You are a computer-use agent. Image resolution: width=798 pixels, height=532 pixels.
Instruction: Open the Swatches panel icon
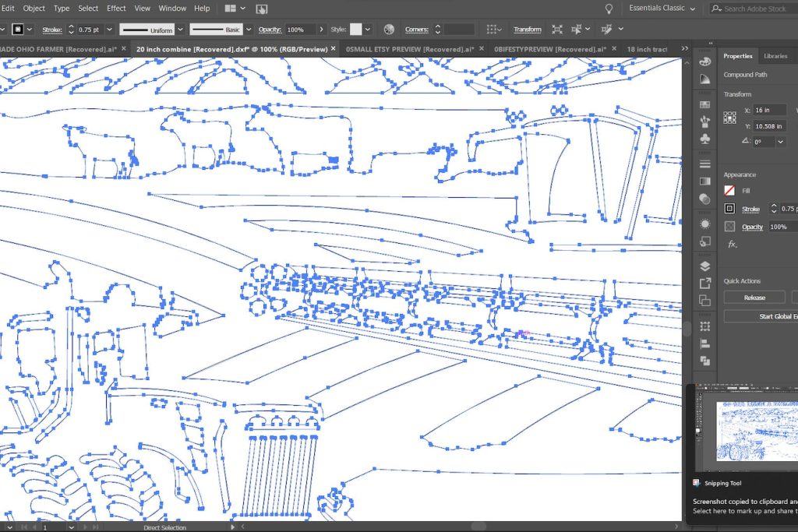[x=705, y=104]
